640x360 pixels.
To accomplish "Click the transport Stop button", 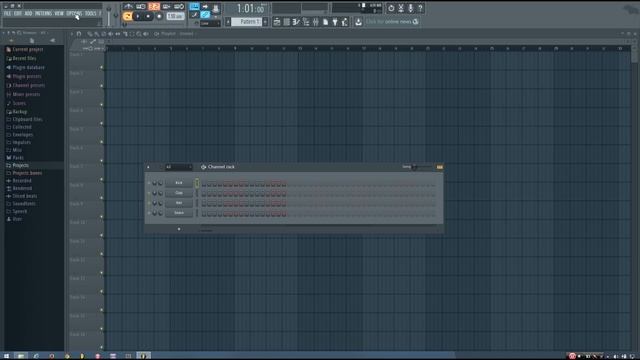I will [x=148, y=16].
